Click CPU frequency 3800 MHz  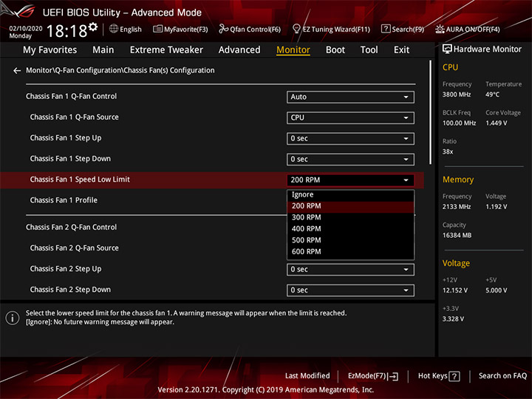pyautogui.click(x=457, y=95)
